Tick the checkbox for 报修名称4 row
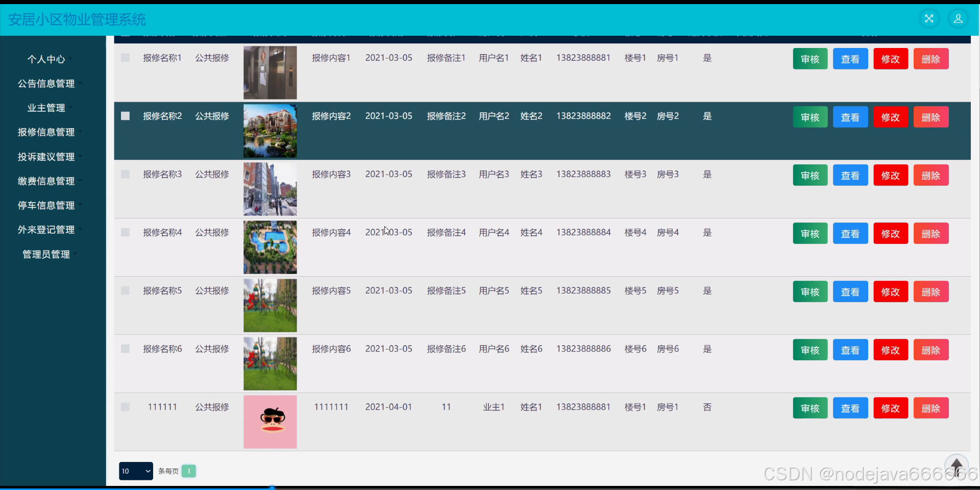Screen dimensions: 980x490 click(125, 232)
